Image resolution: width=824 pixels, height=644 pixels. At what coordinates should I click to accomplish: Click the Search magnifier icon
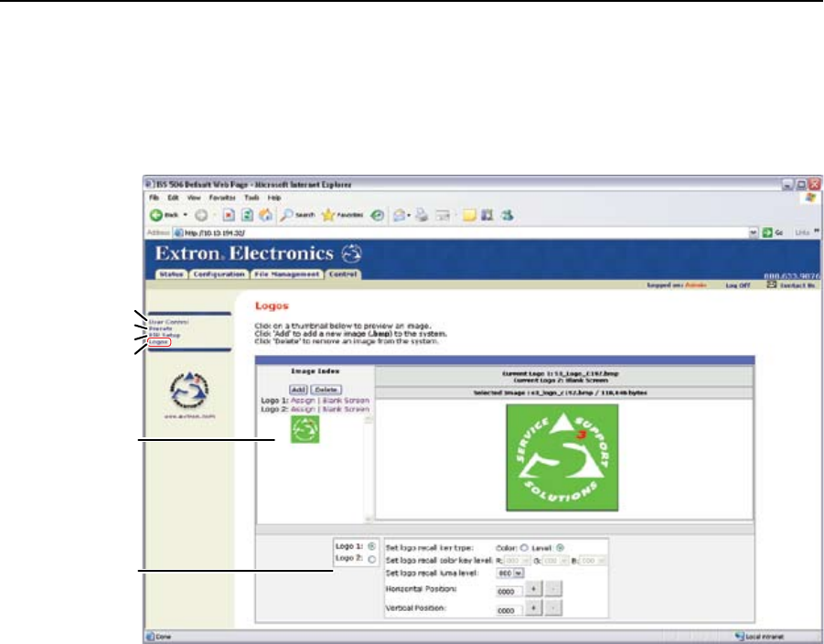tap(286, 215)
